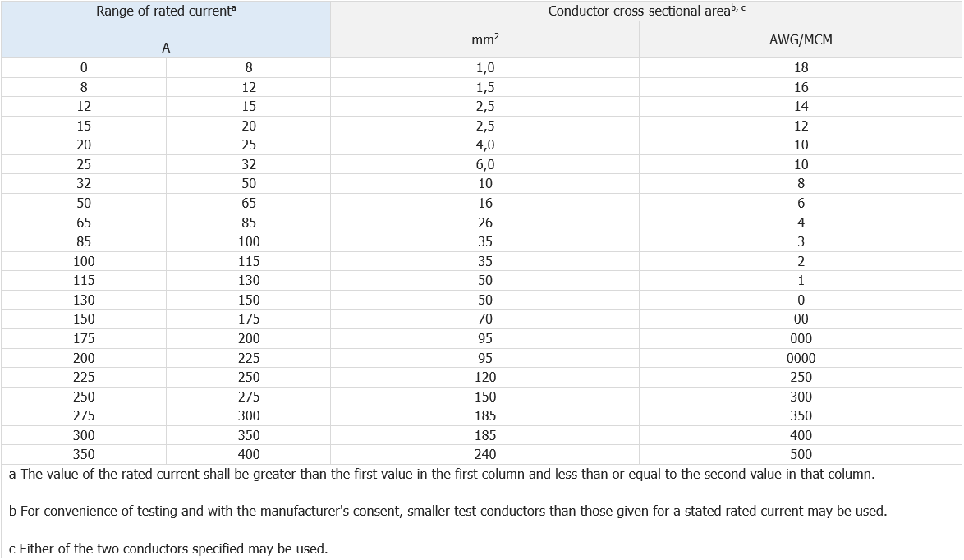Click the AWG 18 cell
Screen dimensions: 964x560
(x=801, y=68)
